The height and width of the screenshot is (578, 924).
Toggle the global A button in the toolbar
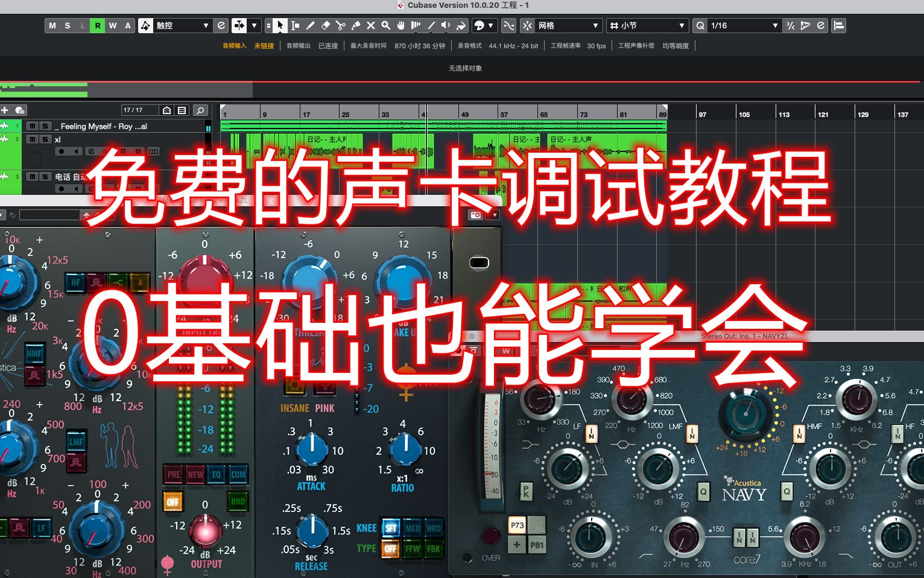[128, 25]
